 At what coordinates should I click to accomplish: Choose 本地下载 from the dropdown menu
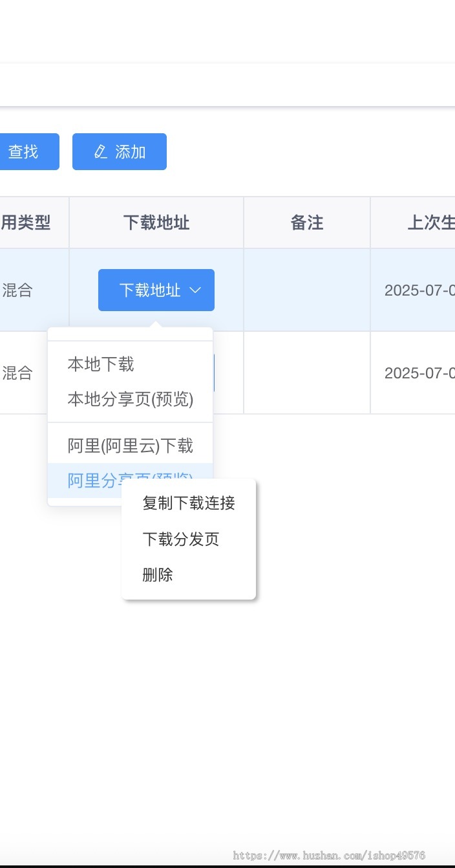101,364
